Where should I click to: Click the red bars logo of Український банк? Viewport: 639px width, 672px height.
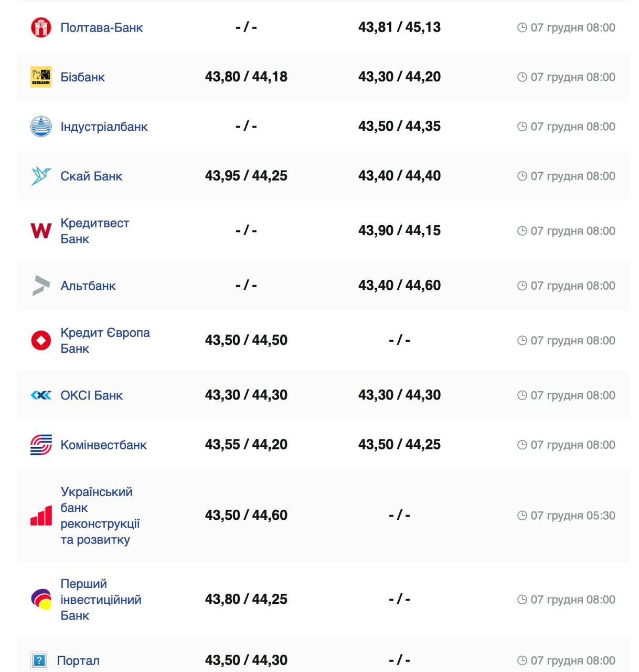[x=41, y=516]
